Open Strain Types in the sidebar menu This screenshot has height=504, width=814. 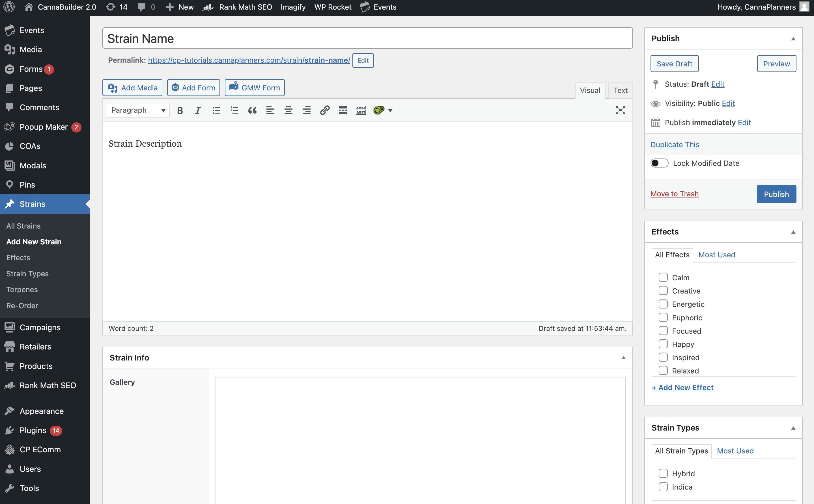[x=27, y=274]
